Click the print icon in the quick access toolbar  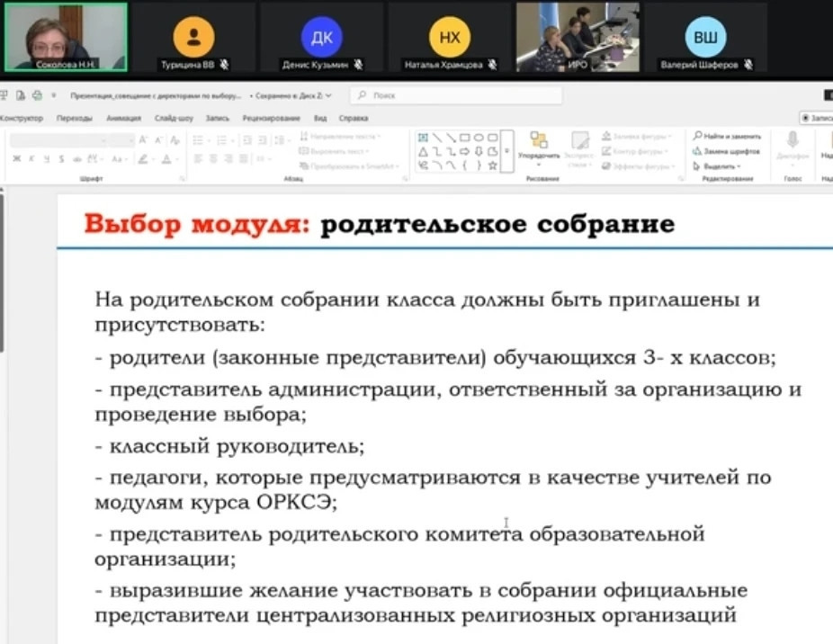[37, 94]
